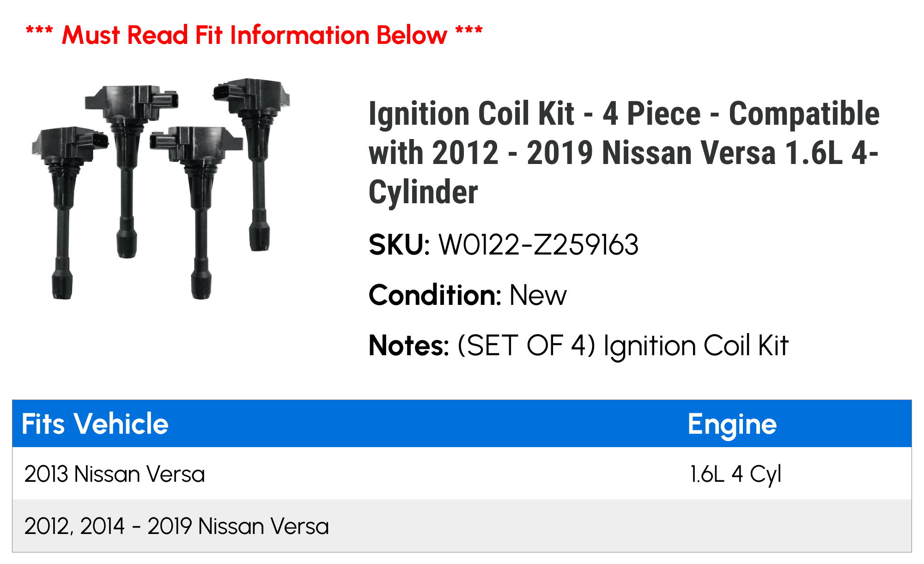The image size is (924, 564).
Task: Click the Condition label
Action: click(x=435, y=295)
